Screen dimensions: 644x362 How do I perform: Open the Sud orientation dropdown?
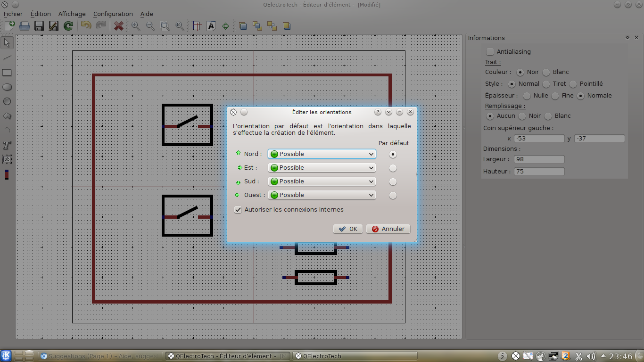[x=322, y=181]
